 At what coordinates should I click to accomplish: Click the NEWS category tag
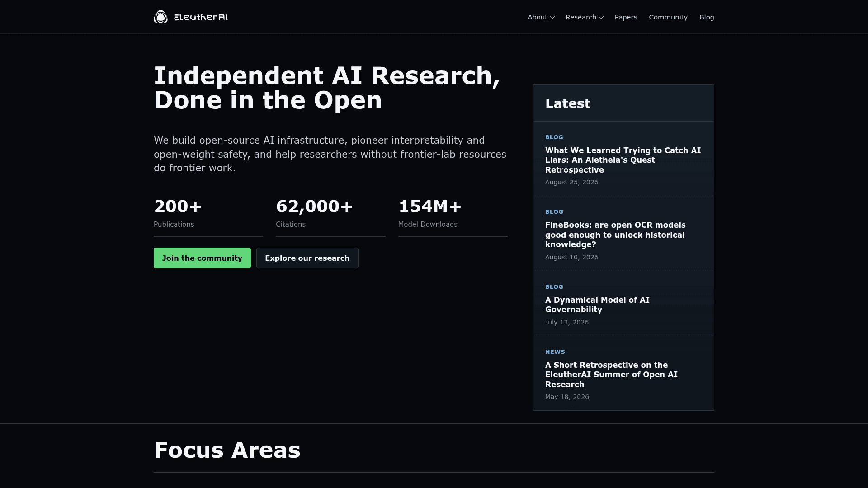(x=555, y=352)
